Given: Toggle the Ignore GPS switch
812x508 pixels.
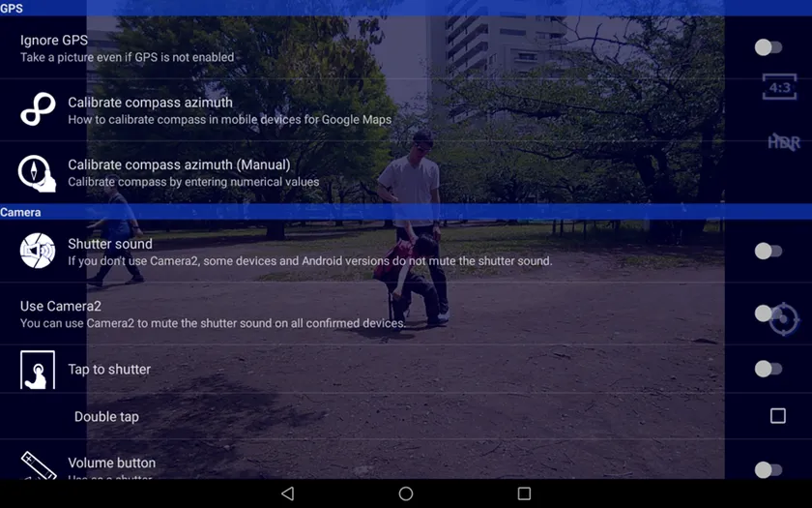Looking at the screenshot, I should coord(768,47).
